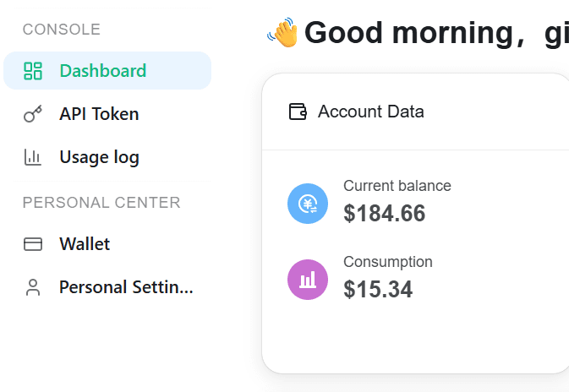Click the CONSOLE section header
This screenshot has height=392, width=569.
pyautogui.click(x=62, y=30)
